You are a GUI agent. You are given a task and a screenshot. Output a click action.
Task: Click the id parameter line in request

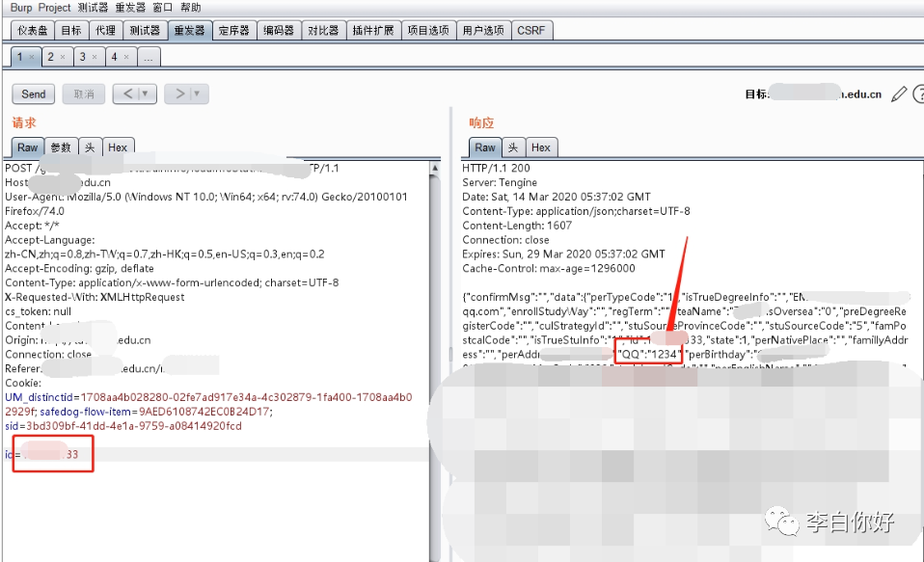[x=215, y=454]
